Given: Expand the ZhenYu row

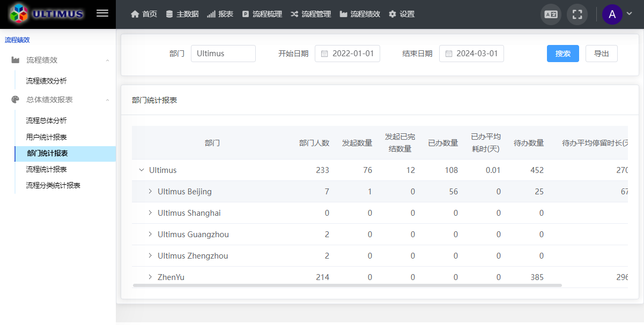Looking at the screenshot, I should pyautogui.click(x=150, y=277).
